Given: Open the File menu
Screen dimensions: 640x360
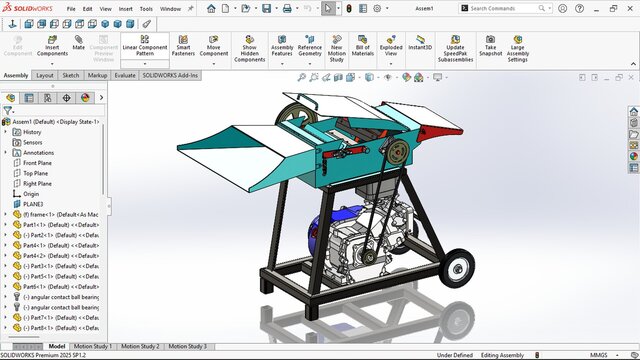Looking at the screenshot, I should pyautogui.click(x=71, y=9).
